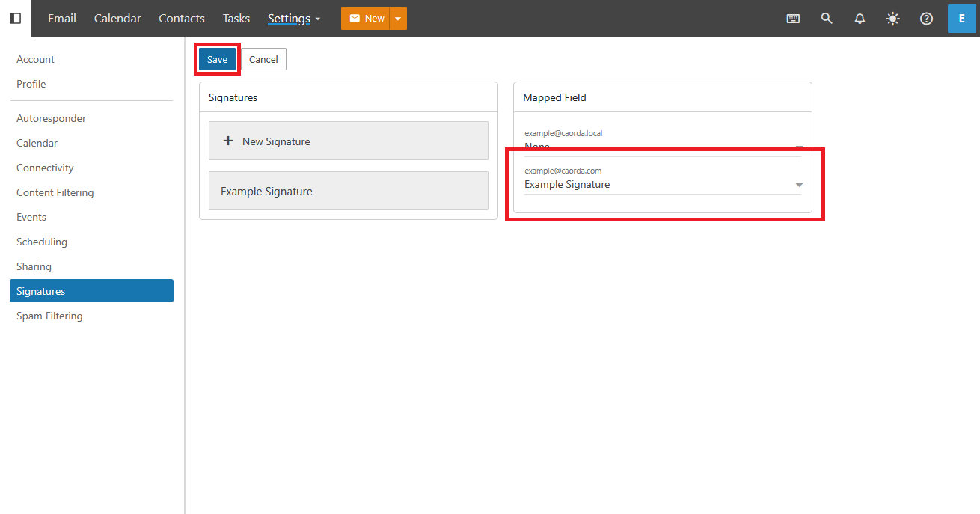The image size is (980, 514).
Task: Expand the New button dropdown arrow
Action: pyautogui.click(x=398, y=19)
